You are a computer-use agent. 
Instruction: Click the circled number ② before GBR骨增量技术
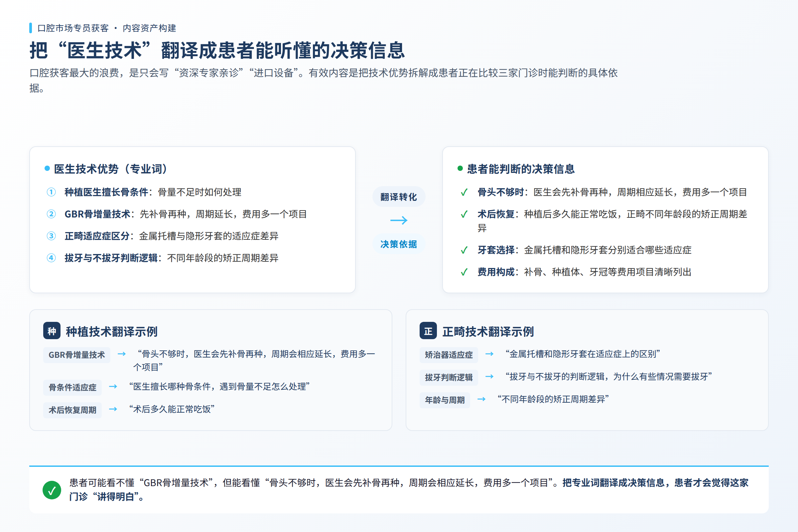pos(51,214)
